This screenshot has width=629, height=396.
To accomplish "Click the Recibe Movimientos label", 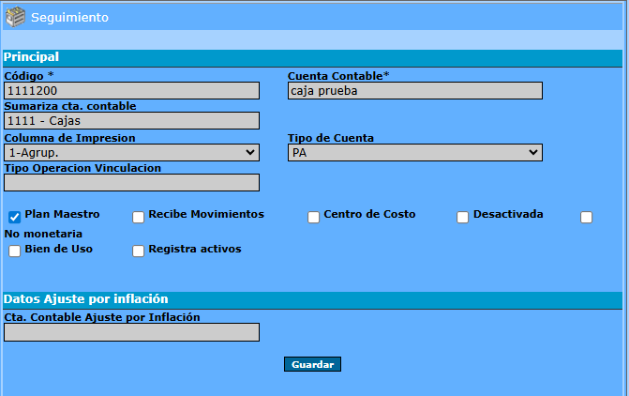I will (x=206, y=214).
